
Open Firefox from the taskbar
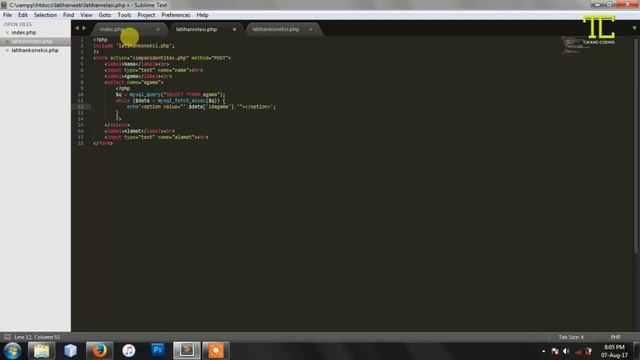99,351
